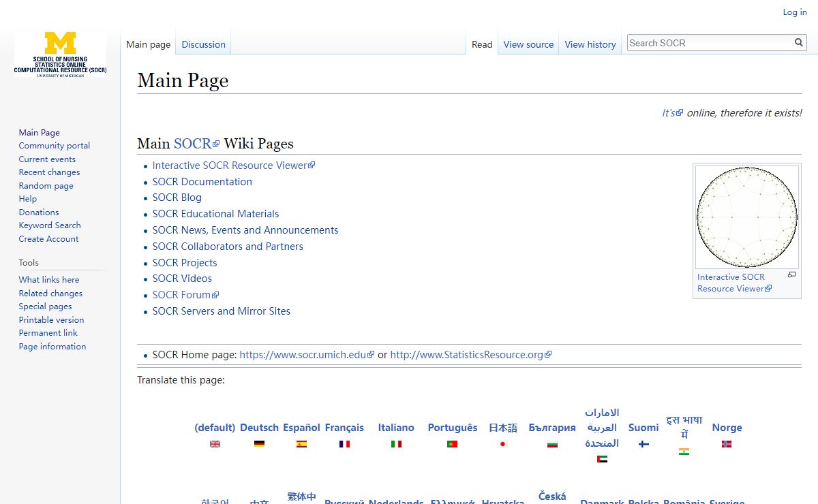The image size is (818, 504).
Task: Open Current events in the sidebar
Action: (47, 159)
